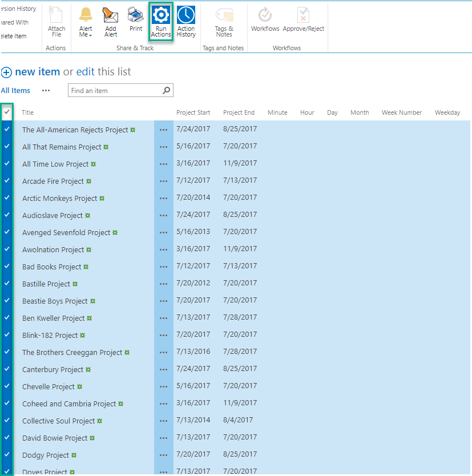Open ellipsis menu for Audioslave Project
The image size is (472, 476).
click(x=164, y=216)
